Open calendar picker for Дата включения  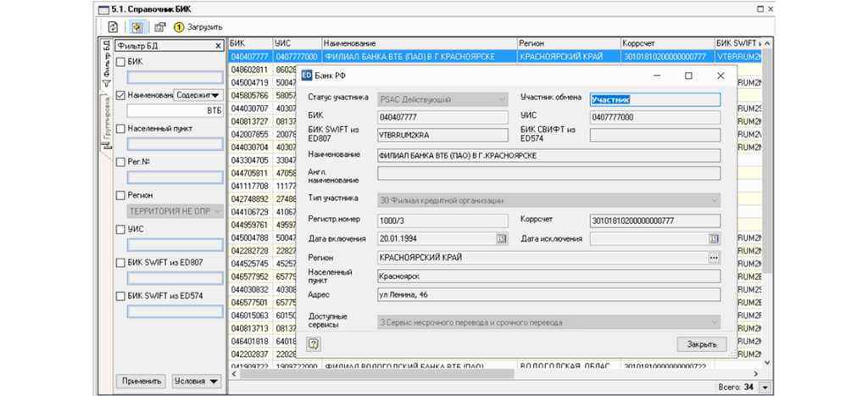point(501,239)
